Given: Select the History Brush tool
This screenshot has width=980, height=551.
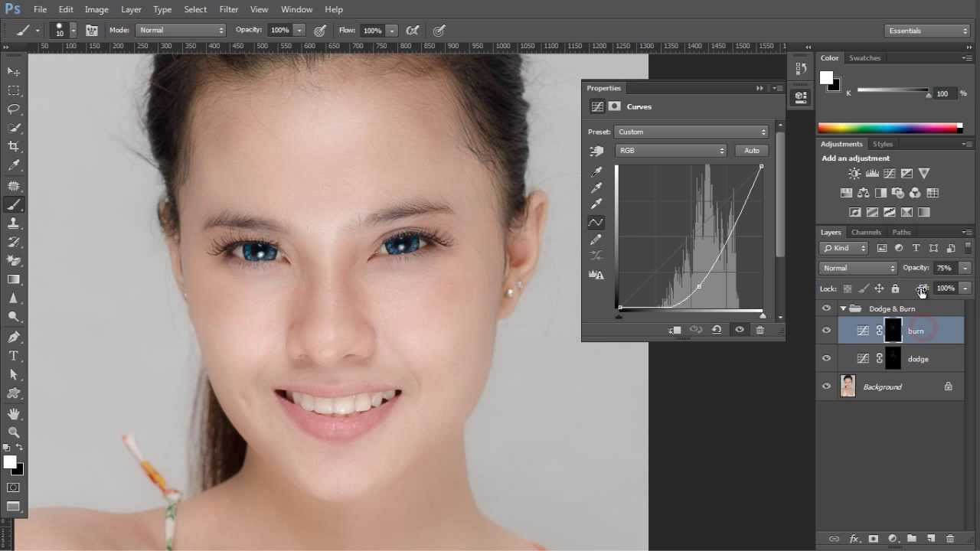Looking at the screenshot, I should pos(14,243).
